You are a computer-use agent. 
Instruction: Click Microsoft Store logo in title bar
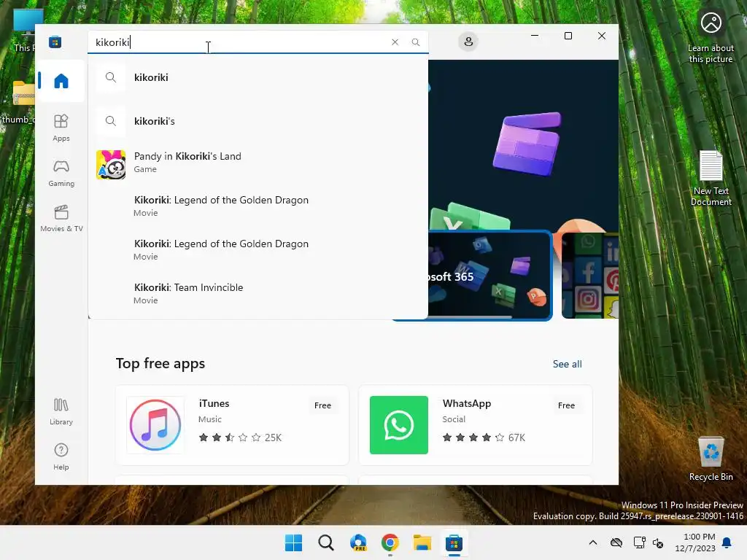[55, 42]
